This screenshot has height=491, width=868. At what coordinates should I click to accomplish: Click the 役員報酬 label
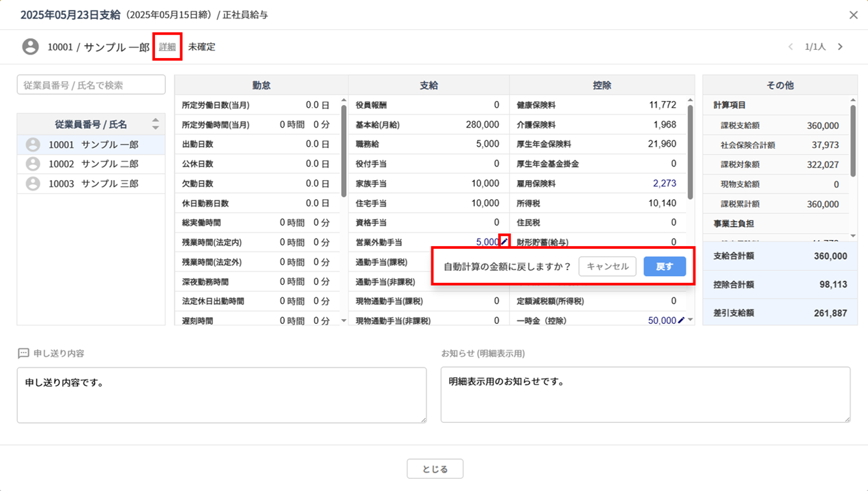[372, 105]
